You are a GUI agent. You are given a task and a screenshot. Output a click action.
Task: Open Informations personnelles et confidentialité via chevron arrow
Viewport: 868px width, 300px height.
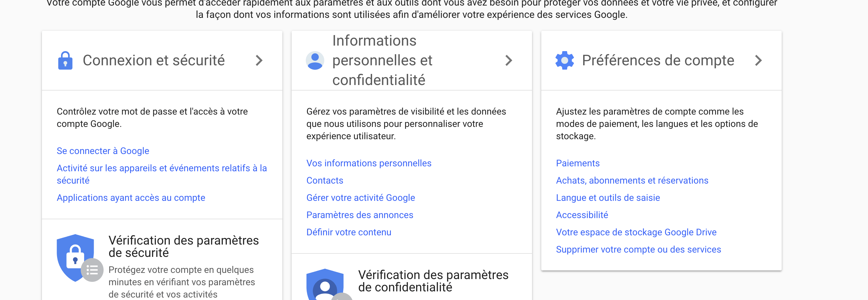pos(509,61)
